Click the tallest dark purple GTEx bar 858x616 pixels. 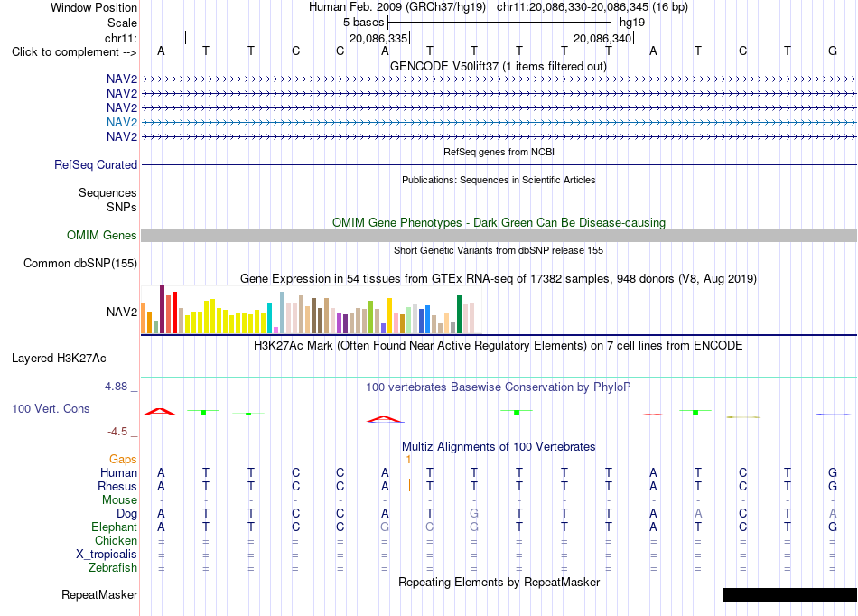[x=162, y=309]
